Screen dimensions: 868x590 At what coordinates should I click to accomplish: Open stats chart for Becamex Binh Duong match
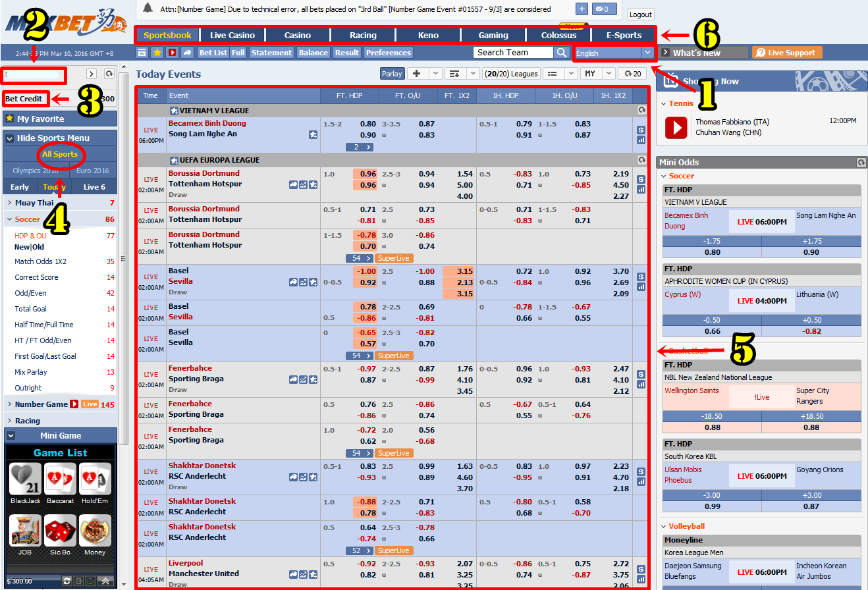click(x=641, y=140)
